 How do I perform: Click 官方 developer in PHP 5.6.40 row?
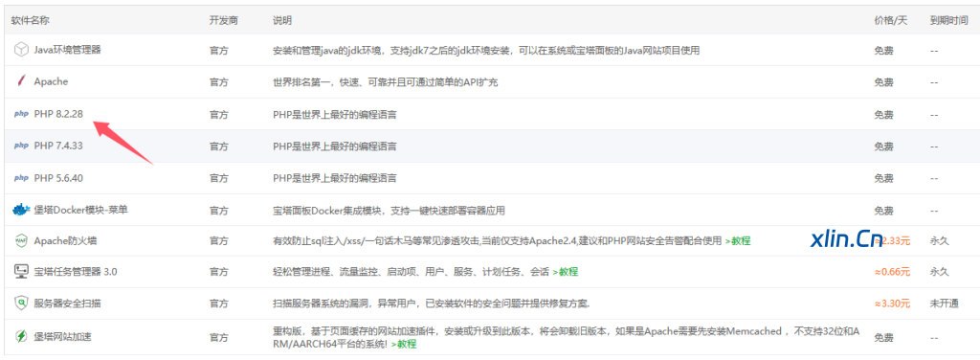point(219,178)
